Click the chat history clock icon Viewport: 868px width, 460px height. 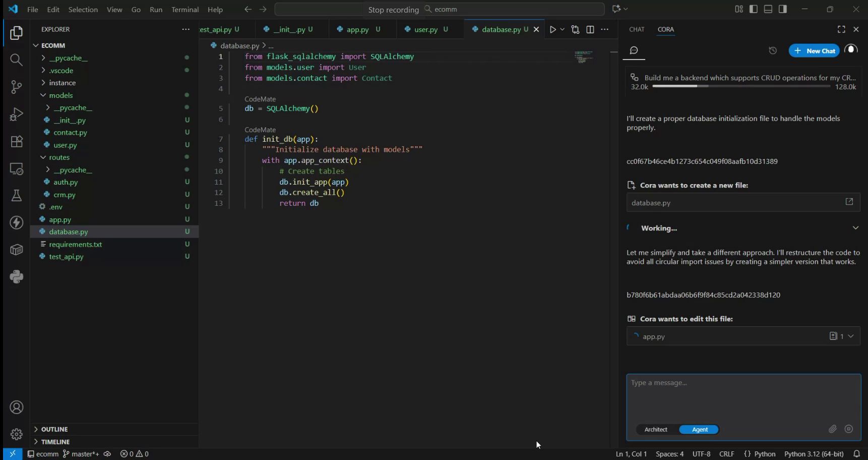pos(773,50)
